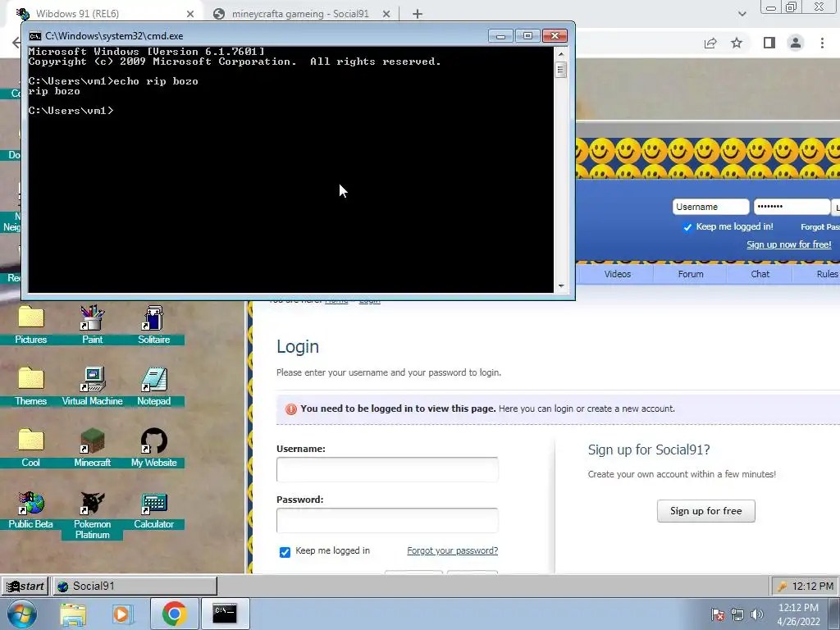
Task: Select Social91 inner taskbar item
Action: pyautogui.click(x=135, y=586)
